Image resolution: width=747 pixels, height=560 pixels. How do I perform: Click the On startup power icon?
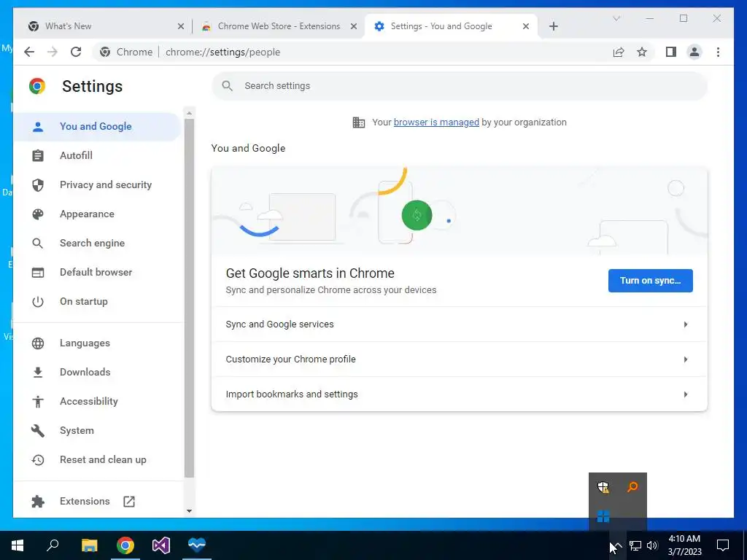click(38, 301)
